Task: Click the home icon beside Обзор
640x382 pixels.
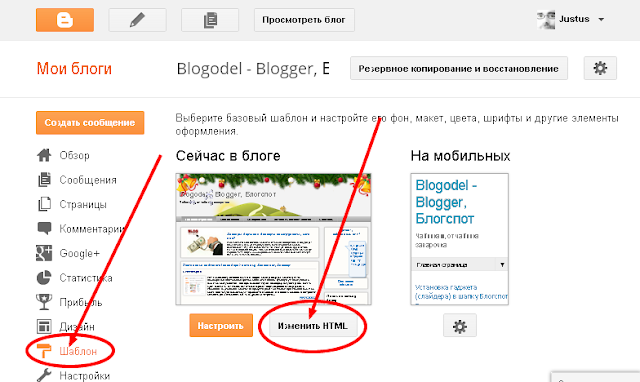Action: tap(44, 155)
